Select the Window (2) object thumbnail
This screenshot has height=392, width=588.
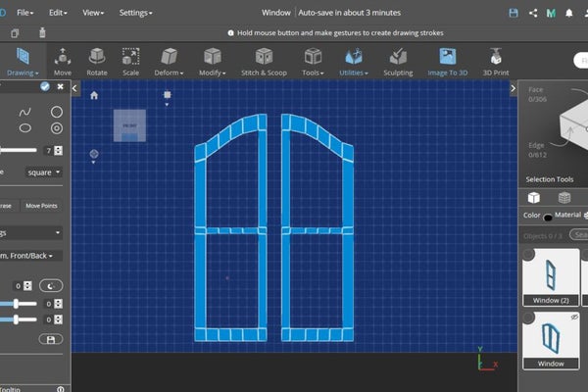(x=550, y=273)
